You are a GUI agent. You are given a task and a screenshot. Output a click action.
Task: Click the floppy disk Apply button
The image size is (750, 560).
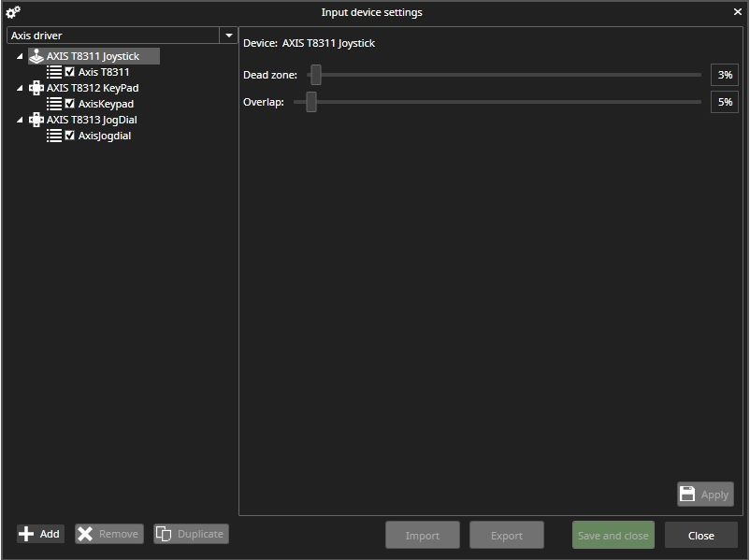point(705,495)
